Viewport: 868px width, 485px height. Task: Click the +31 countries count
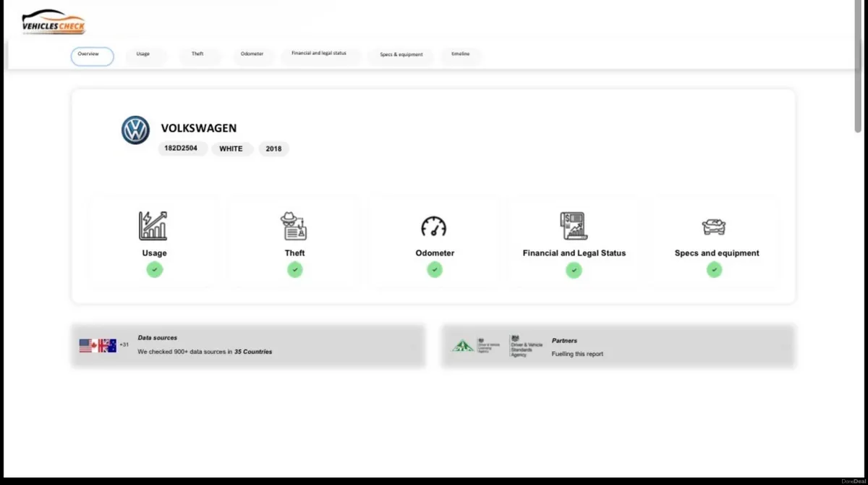coord(124,345)
